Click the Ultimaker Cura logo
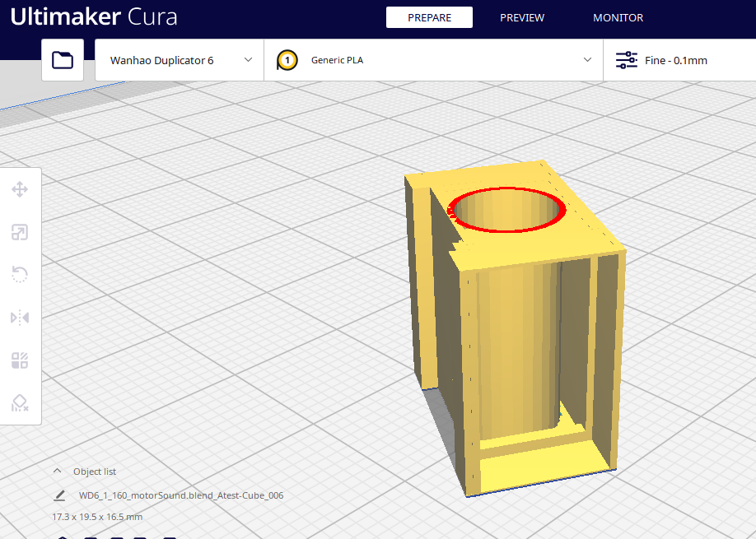Screen dimensions: 756x539 pos(94,16)
